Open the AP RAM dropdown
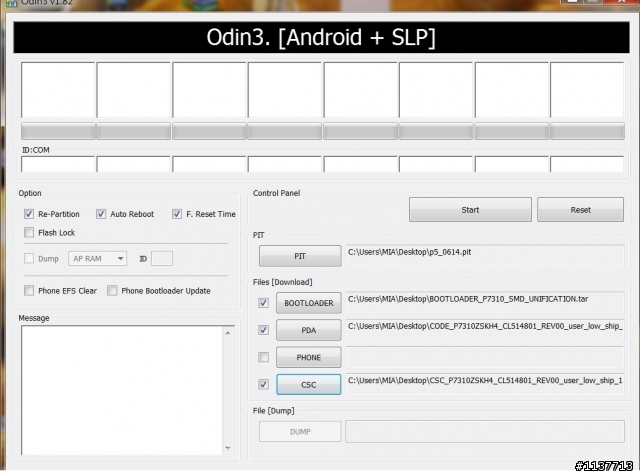Screen dimensions: 640x474 [x=98, y=258]
